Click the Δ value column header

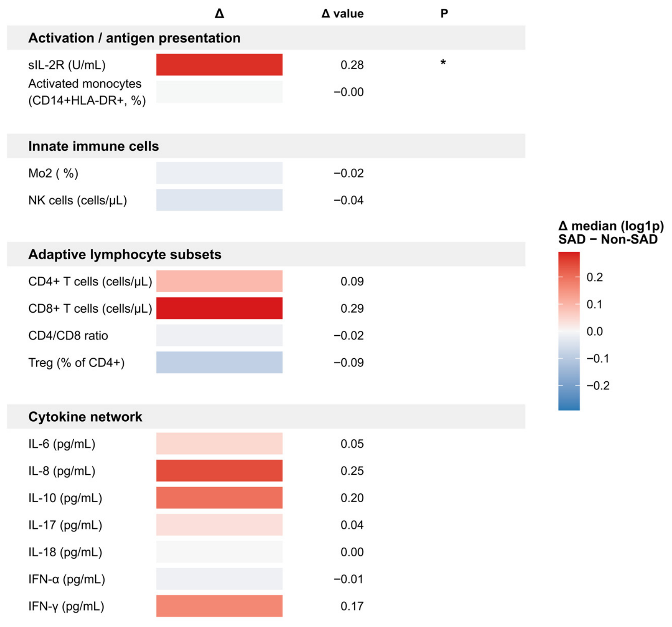click(342, 14)
